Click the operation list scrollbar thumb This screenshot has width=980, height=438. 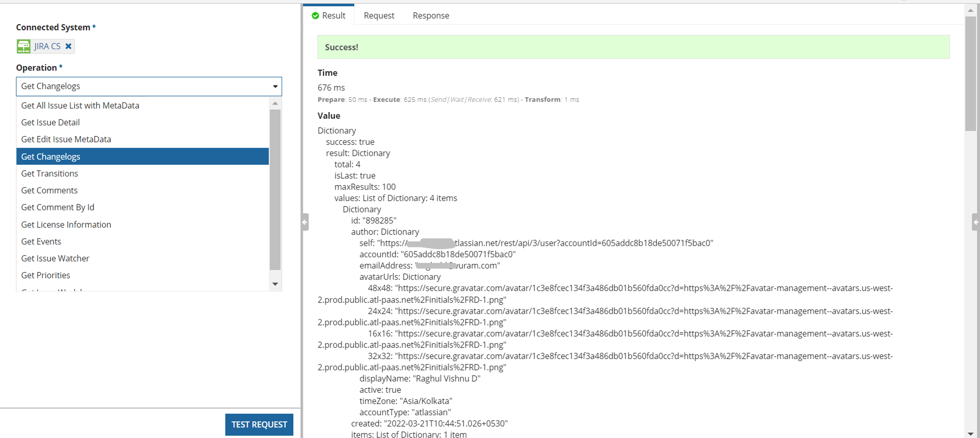[275, 190]
